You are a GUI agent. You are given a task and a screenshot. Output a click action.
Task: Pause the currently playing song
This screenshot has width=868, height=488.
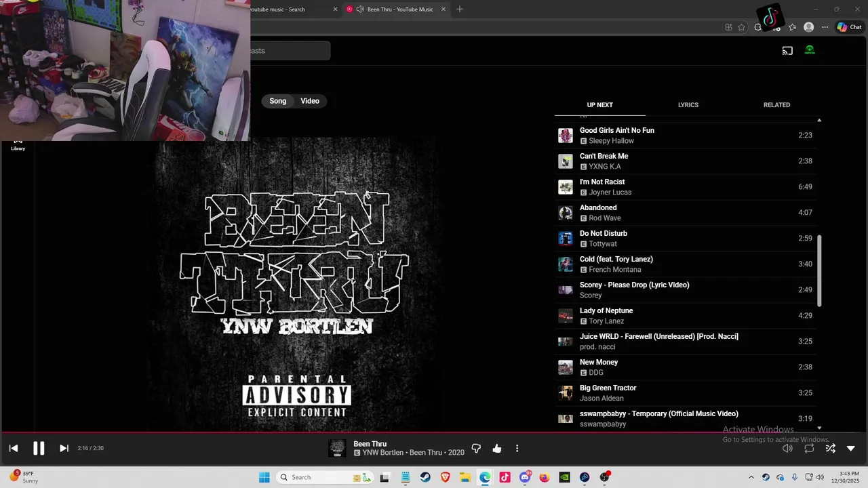[x=39, y=448]
